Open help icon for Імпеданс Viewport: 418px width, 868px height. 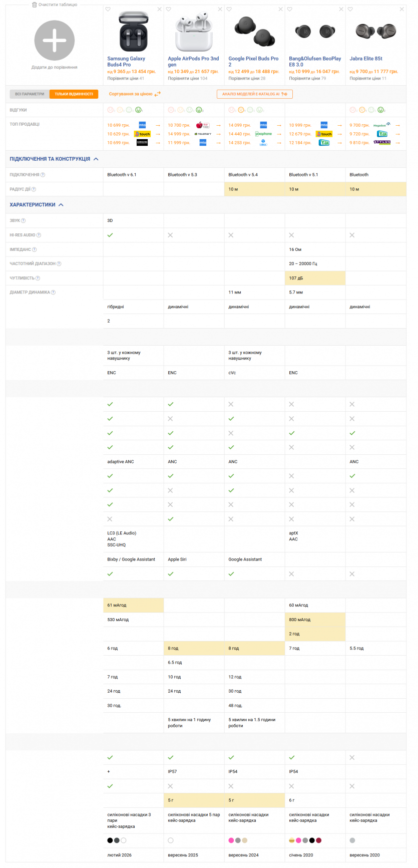[x=35, y=249]
